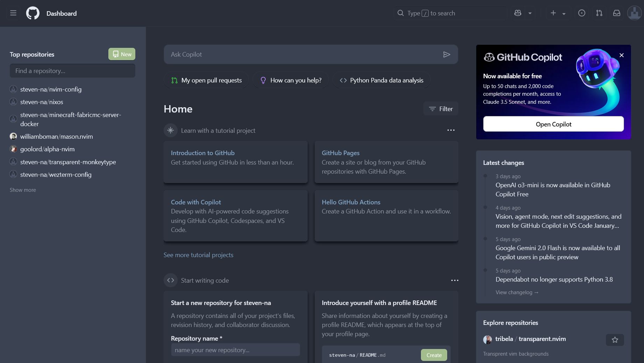Open Code with Copilot tutorial
Image resolution: width=644 pixels, height=363 pixels.
point(196,202)
